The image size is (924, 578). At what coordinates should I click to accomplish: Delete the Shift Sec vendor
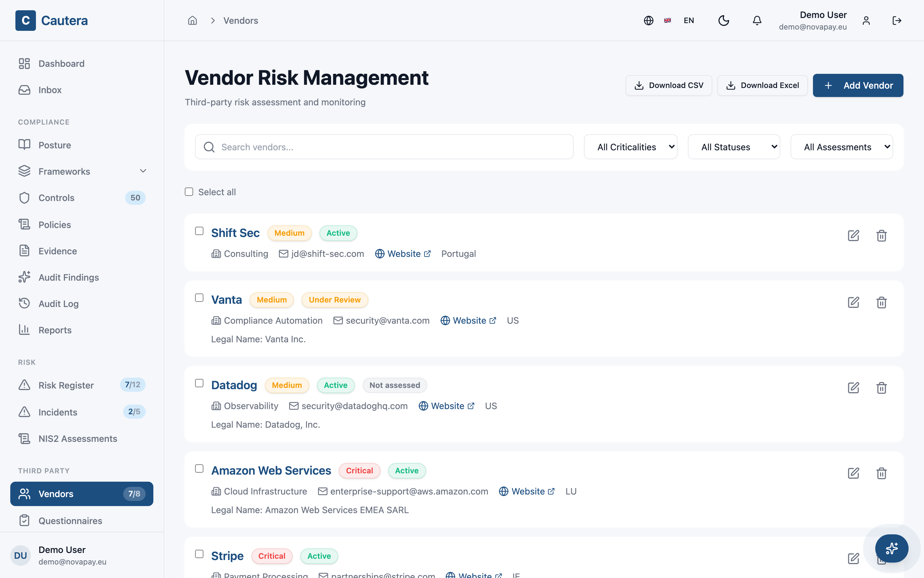[x=881, y=235]
